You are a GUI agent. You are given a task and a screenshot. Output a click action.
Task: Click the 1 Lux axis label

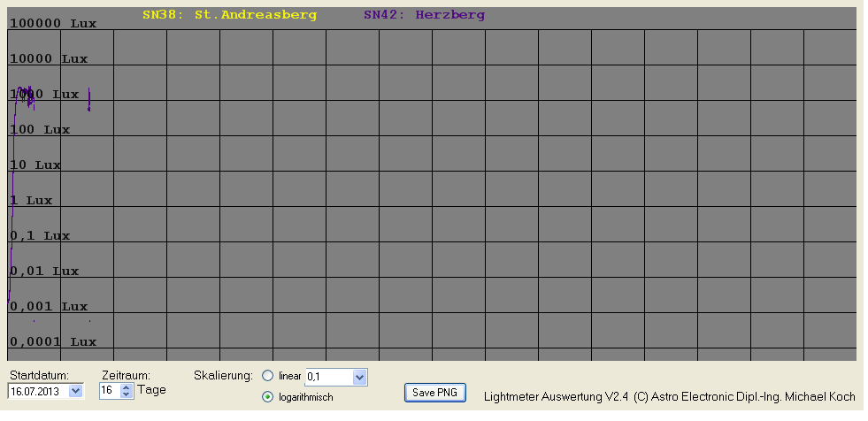(30, 201)
